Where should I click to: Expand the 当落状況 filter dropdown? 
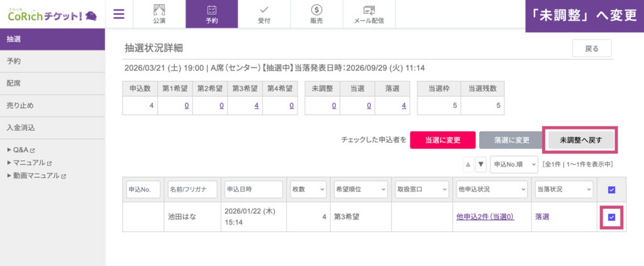(x=563, y=189)
